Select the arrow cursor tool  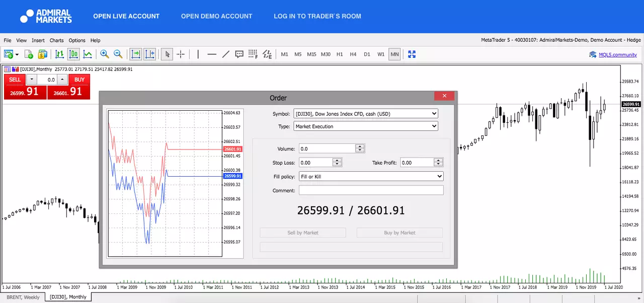(x=167, y=54)
